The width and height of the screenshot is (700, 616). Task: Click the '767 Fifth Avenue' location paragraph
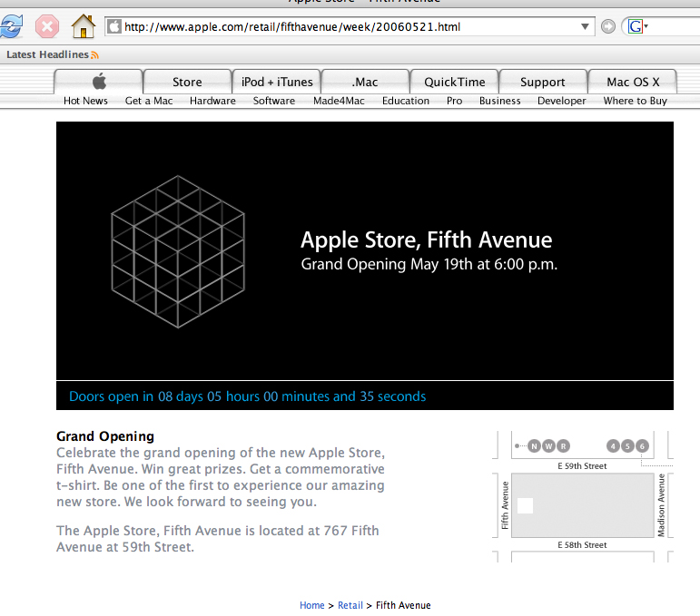click(217, 539)
